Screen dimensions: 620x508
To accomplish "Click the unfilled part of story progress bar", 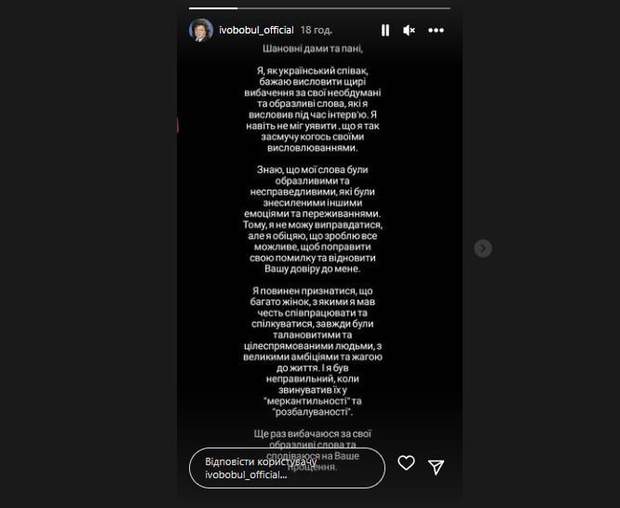I will (344, 8).
